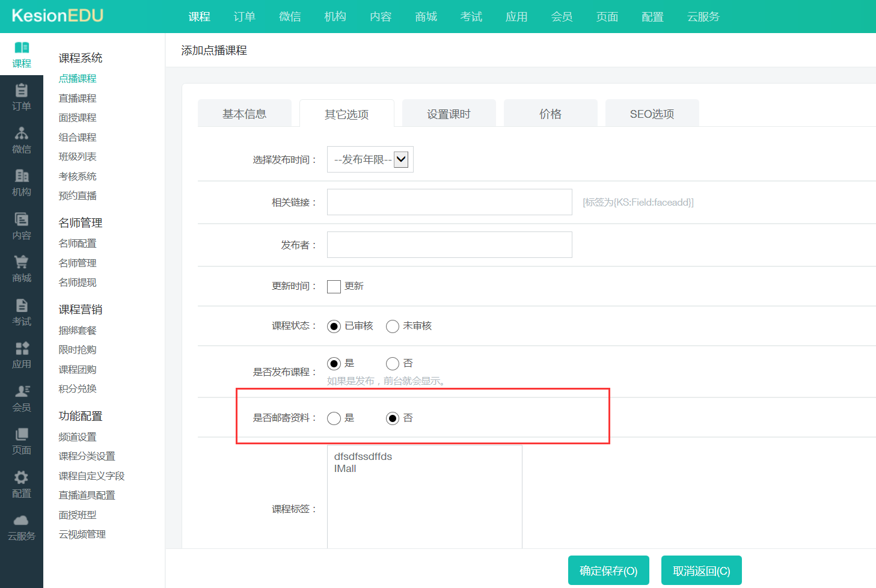Click the 商城 shopping cart icon
This screenshot has height=588, width=876.
[21, 262]
